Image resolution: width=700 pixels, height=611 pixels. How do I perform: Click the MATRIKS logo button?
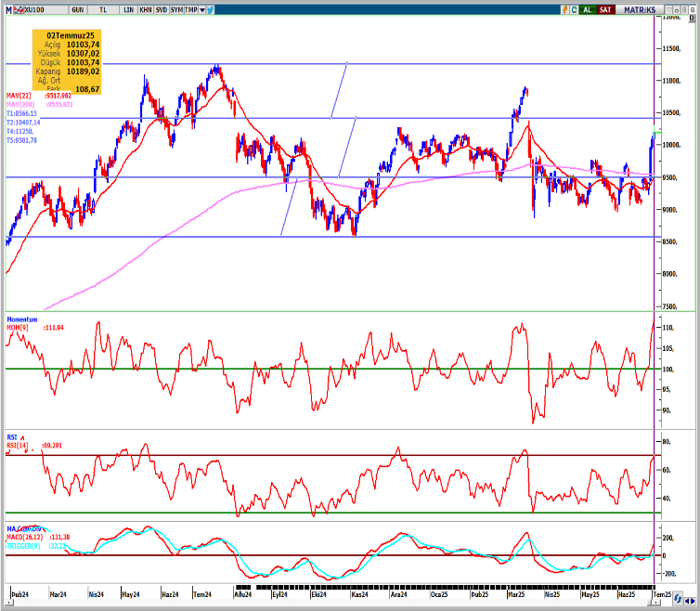point(640,10)
